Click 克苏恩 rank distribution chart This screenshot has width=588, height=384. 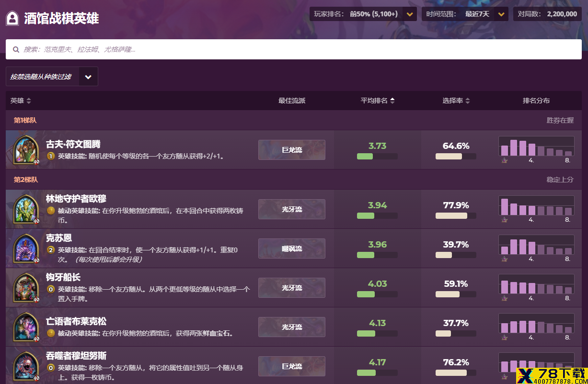tap(536, 245)
